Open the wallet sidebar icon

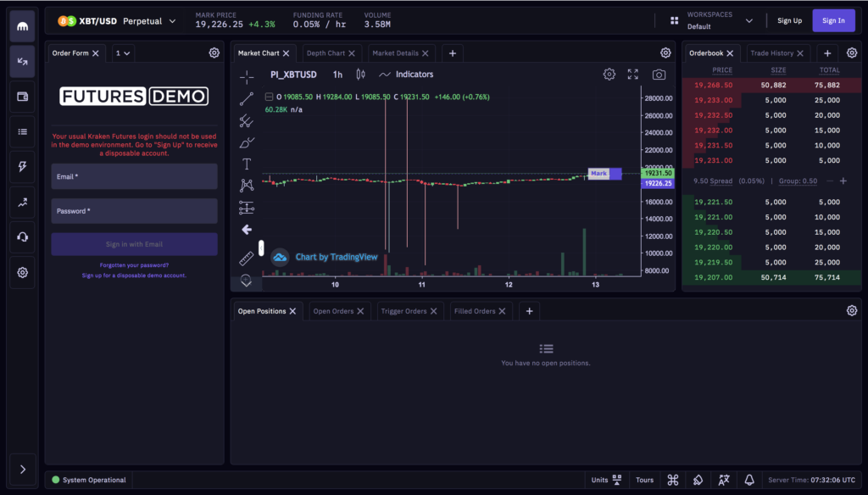[x=22, y=97]
